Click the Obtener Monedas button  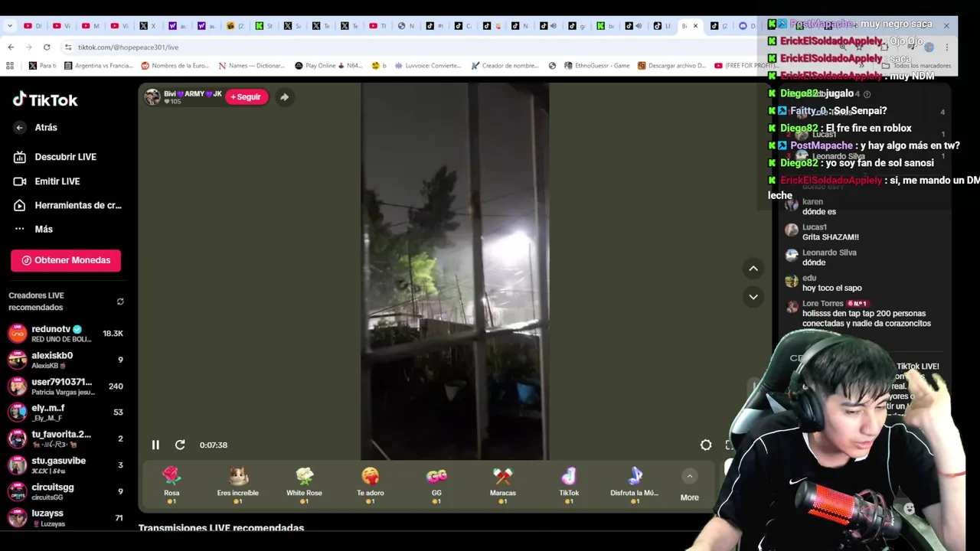(x=66, y=260)
